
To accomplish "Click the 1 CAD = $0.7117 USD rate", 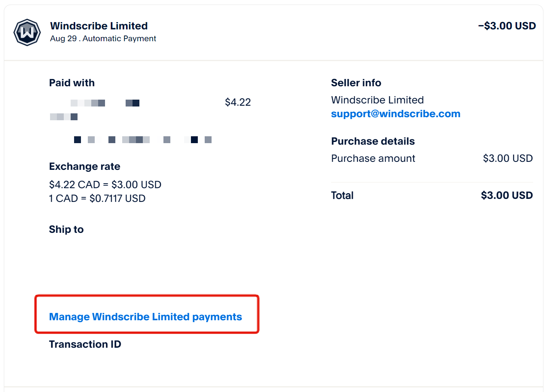I will click(x=97, y=198).
